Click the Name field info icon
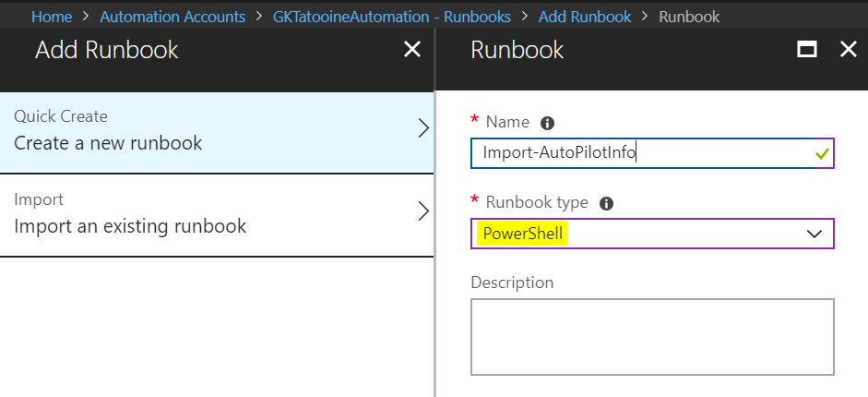Image resolution: width=868 pixels, height=397 pixels. pos(547,123)
